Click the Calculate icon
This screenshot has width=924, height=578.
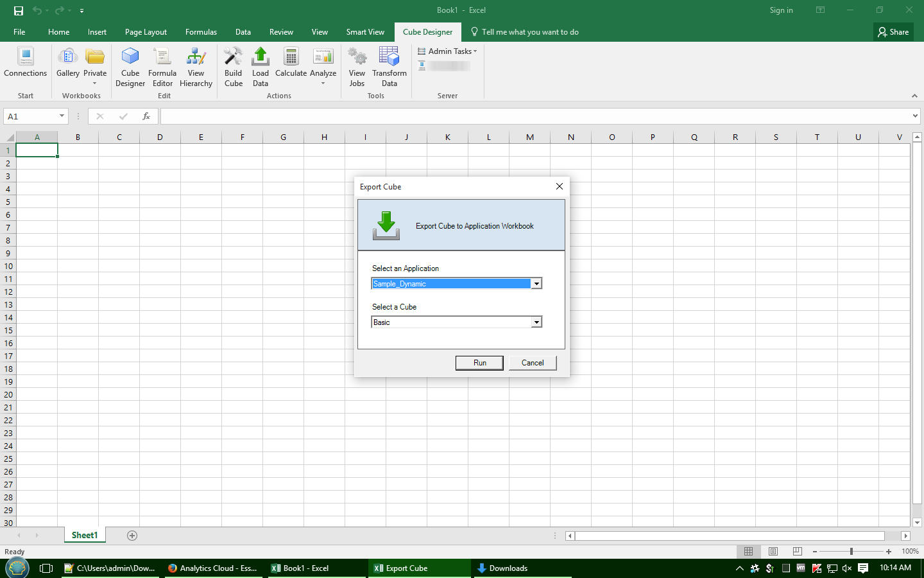pyautogui.click(x=291, y=63)
